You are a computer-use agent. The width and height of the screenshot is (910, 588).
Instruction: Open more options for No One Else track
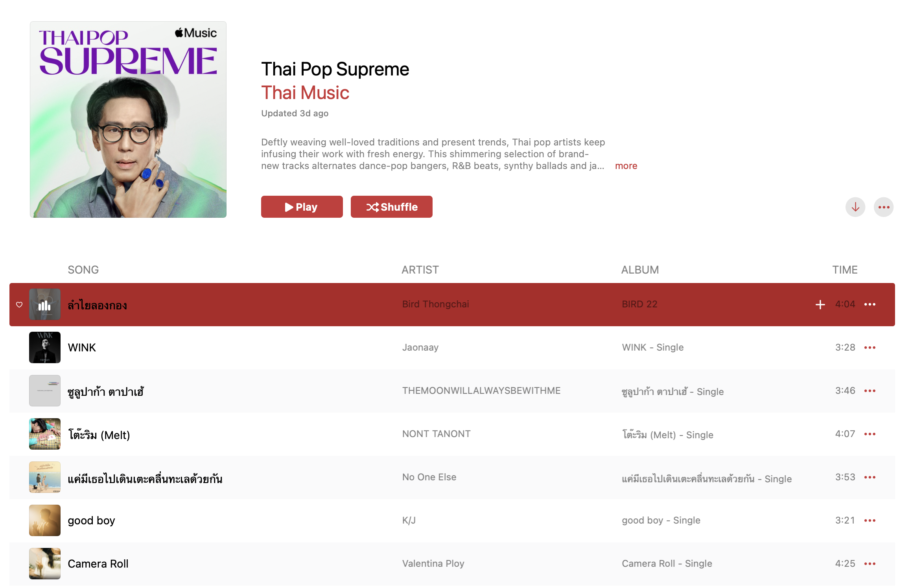click(x=869, y=477)
